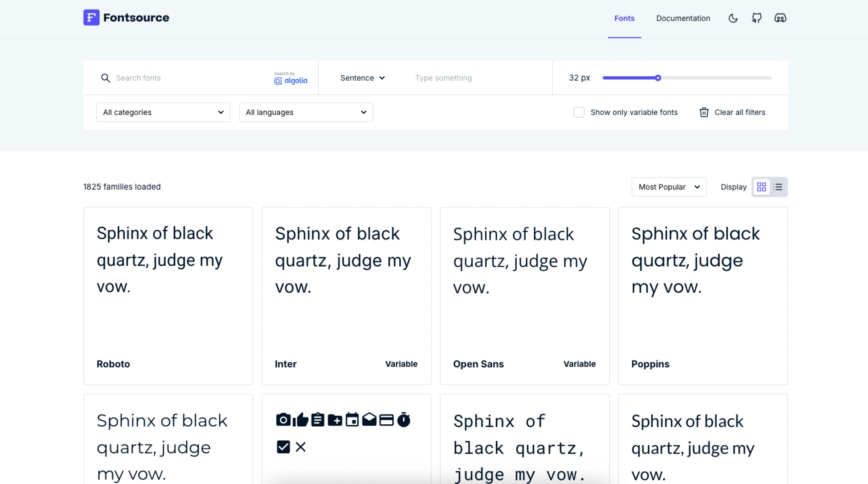Open the Discord community icon
Image resolution: width=868 pixels, height=484 pixels.
780,18
